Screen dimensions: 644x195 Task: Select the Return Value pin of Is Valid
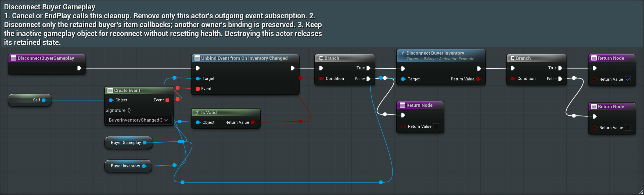[x=253, y=122]
